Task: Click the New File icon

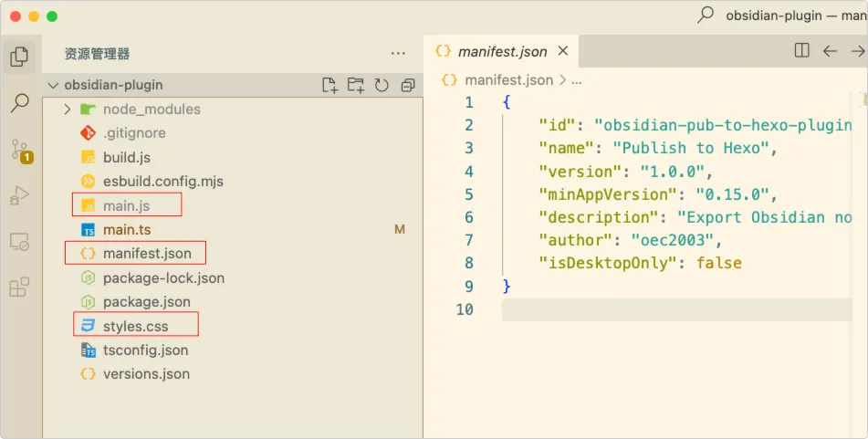Action: [329, 85]
